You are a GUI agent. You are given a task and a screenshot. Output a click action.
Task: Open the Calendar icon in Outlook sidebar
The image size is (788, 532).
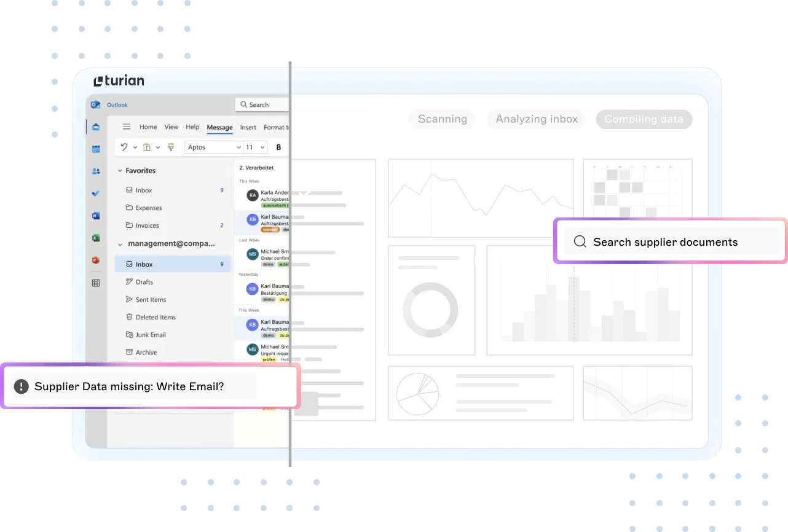(x=96, y=149)
